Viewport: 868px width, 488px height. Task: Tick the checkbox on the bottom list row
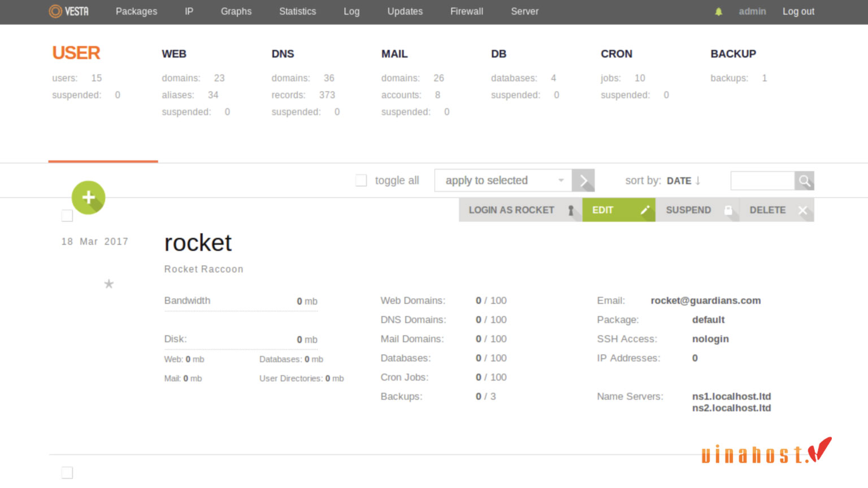[67, 472]
